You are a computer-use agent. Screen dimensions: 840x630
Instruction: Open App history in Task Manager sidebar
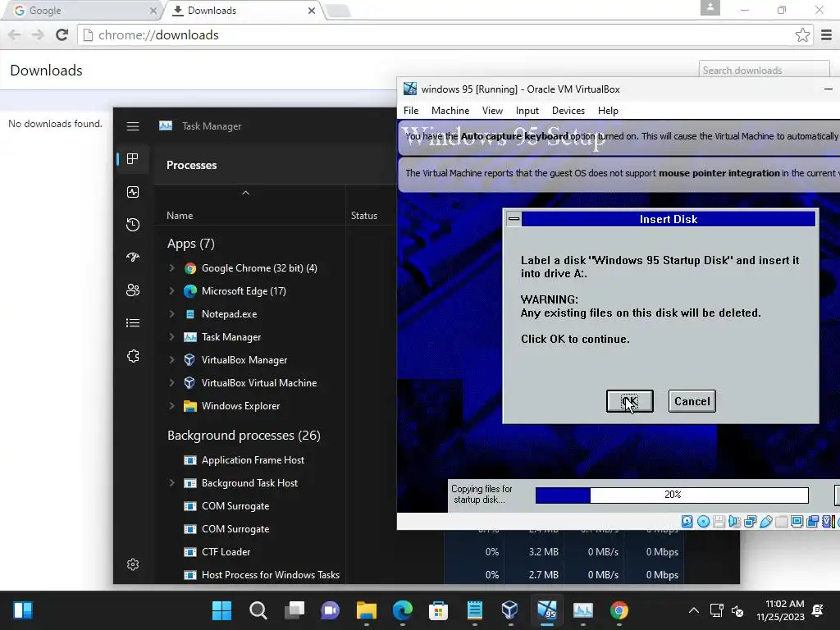pyautogui.click(x=132, y=225)
